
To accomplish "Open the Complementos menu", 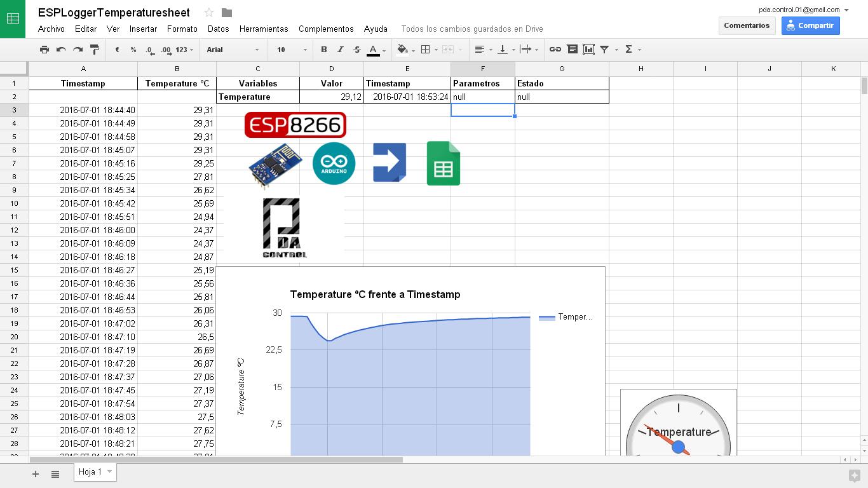I will coord(326,29).
